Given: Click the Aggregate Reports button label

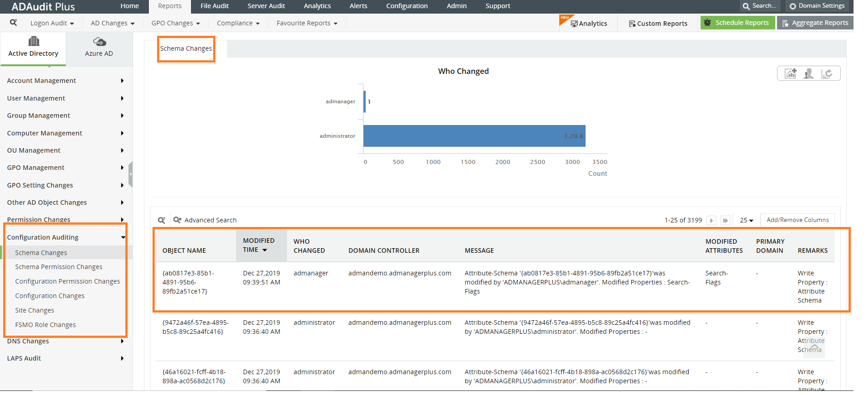Looking at the screenshot, I should (820, 23).
